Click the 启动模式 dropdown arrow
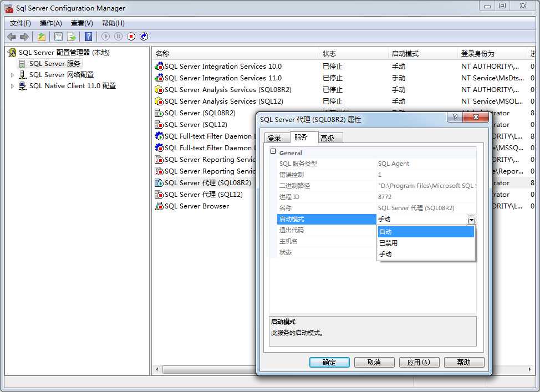 pyautogui.click(x=471, y=220)
